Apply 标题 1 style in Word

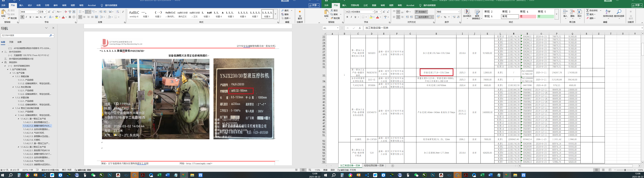tap(146, 14)
